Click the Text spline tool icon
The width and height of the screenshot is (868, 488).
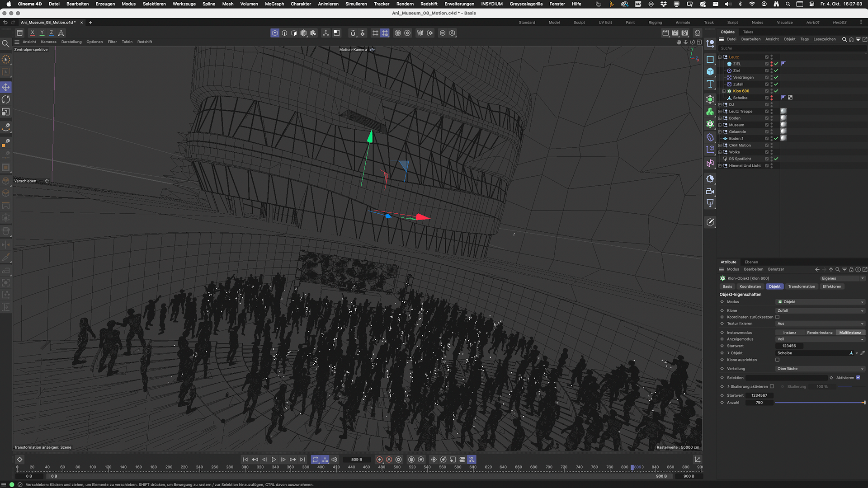[x=710, y=84]
